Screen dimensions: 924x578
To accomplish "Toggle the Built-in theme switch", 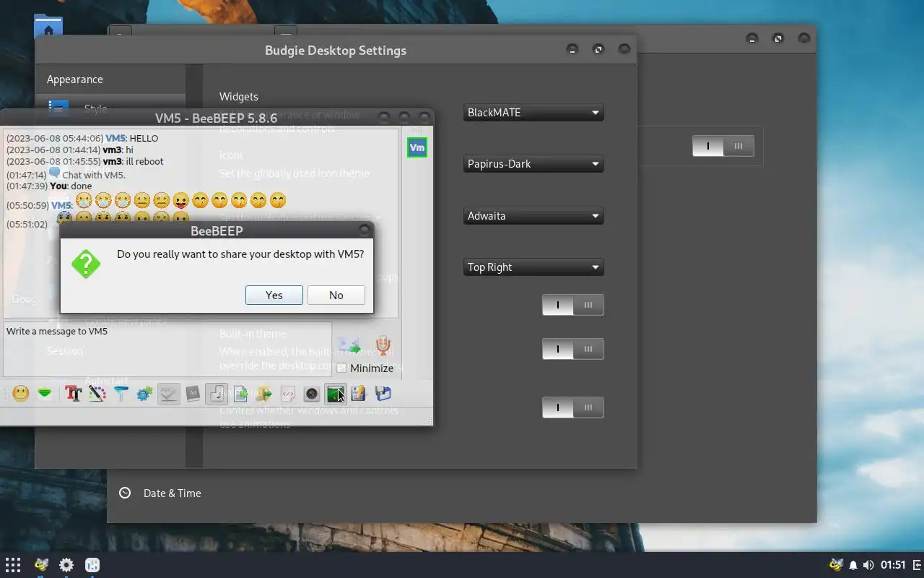I will [573, 349].
